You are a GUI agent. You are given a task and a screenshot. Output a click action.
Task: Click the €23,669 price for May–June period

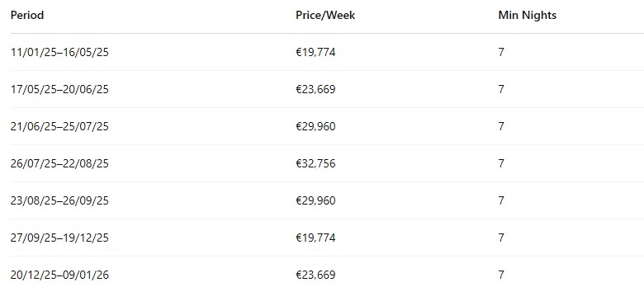point(315,89)
